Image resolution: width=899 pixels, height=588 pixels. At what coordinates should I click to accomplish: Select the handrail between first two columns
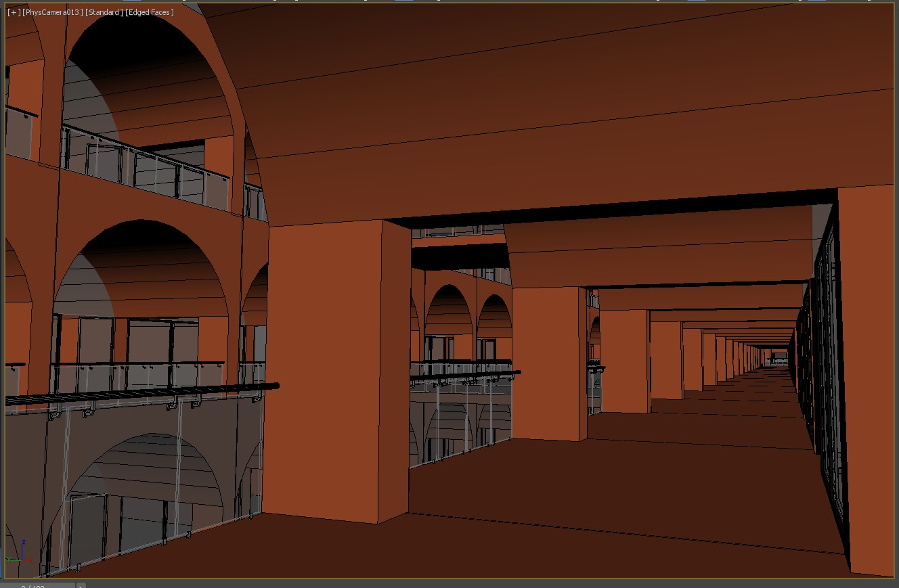tap(464, 373)
